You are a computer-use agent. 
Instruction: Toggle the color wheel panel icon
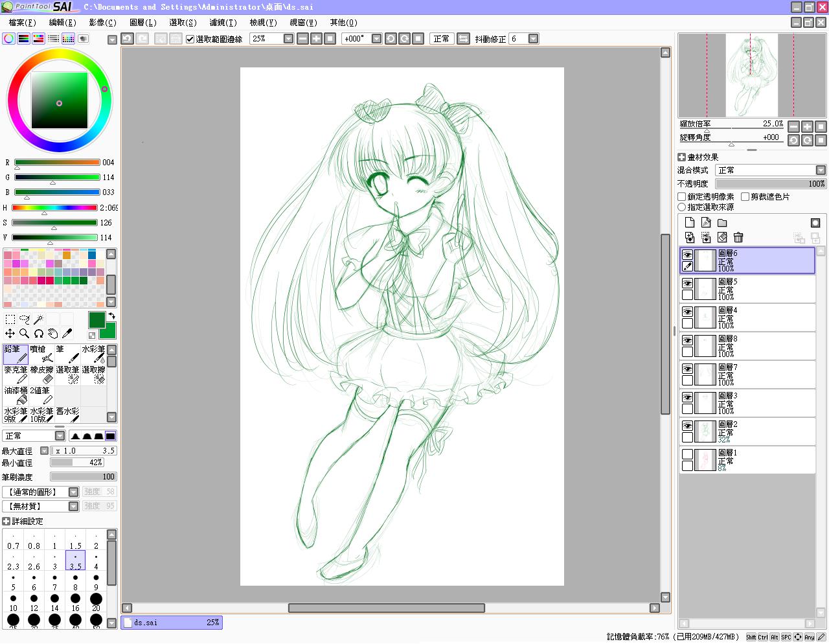(x=9, y=39)
